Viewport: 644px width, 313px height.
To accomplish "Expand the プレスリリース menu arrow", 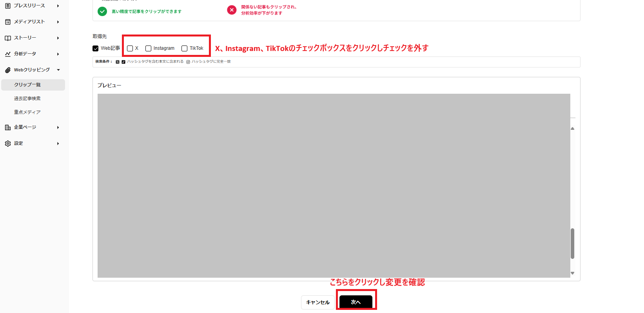I will click(x=58, y=6).
